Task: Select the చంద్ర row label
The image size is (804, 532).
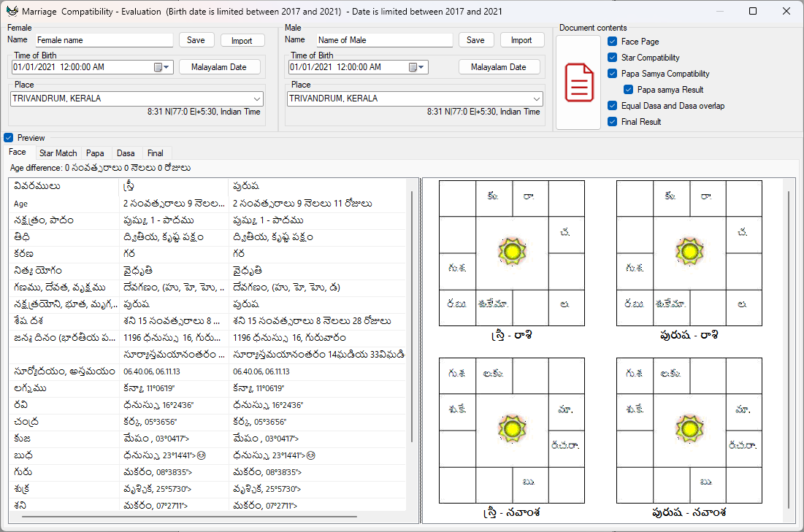Action: pyautogui.click(x=26, y=422)
